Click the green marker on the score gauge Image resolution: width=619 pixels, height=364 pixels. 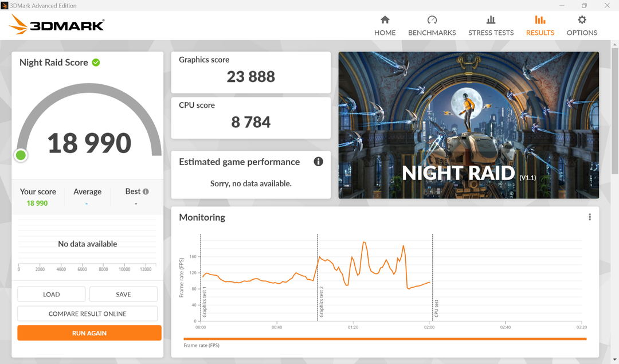[x=21, y=155]
